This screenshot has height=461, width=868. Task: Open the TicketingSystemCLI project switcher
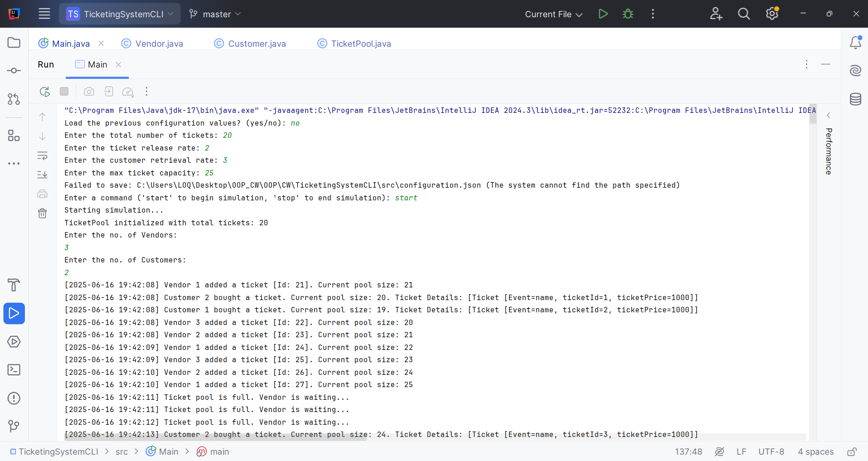point(120,14)
